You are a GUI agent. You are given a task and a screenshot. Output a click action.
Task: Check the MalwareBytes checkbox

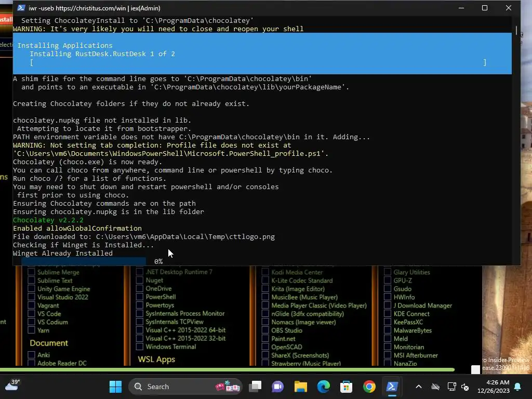point(388,330)
